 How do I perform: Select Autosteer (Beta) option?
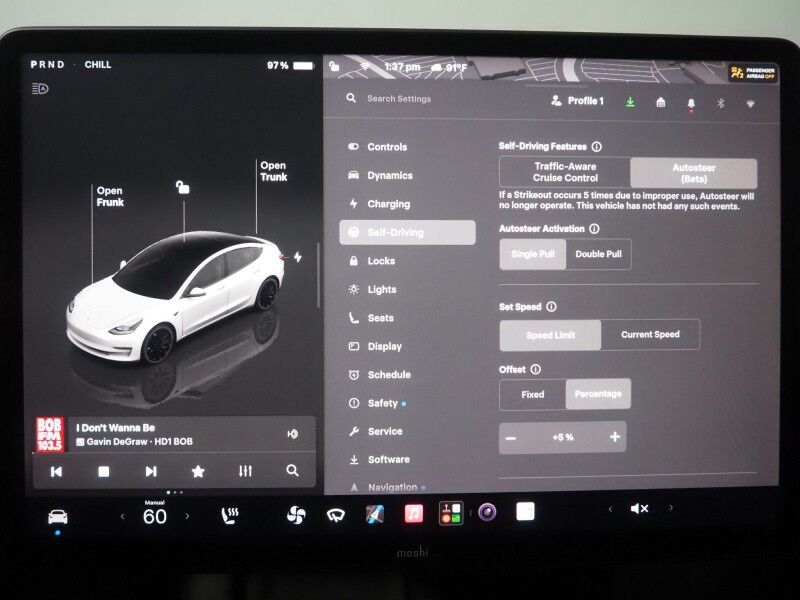point(694,173)
